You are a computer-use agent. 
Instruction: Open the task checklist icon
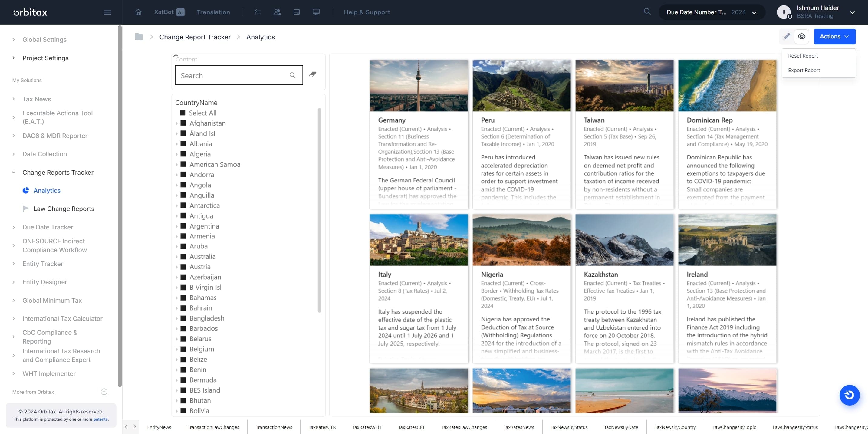coord(258,12)
